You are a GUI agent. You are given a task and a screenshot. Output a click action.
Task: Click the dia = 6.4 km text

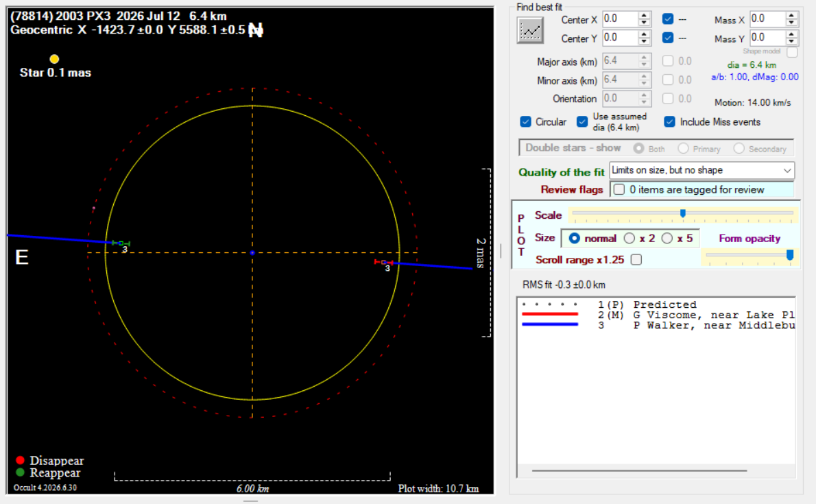click(752, 65)
